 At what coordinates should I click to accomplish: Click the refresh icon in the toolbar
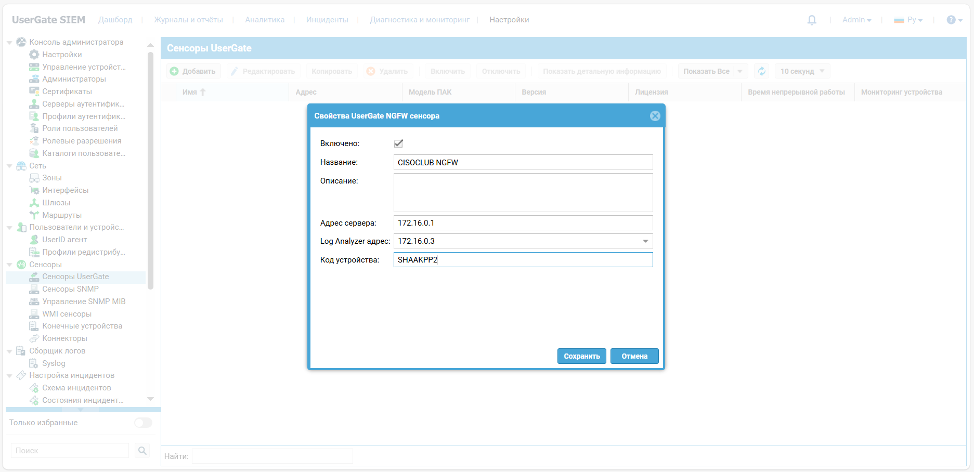click(761, 72)
